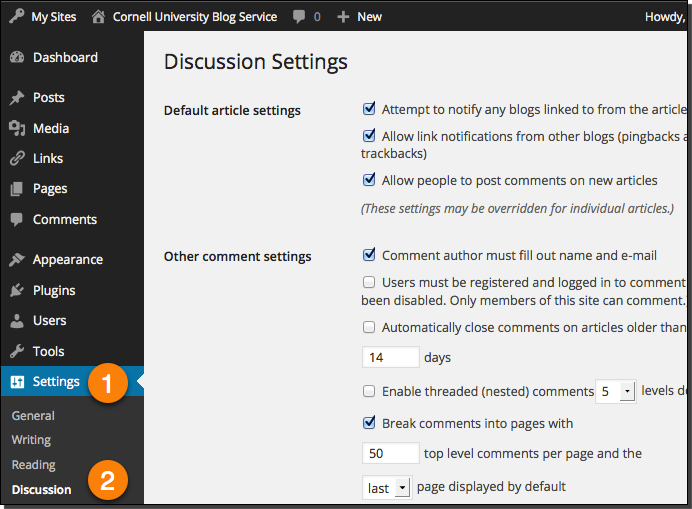Click the Comments speech bubble icon in sidebar
The width and height of the screenshot is (692, 509).
click(17, 219)
